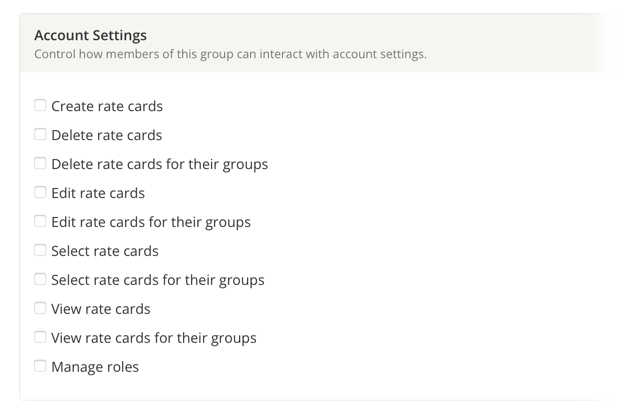Tick the Delete rate cards checkbox
The image size is (619, 403).
click(40, 134)
